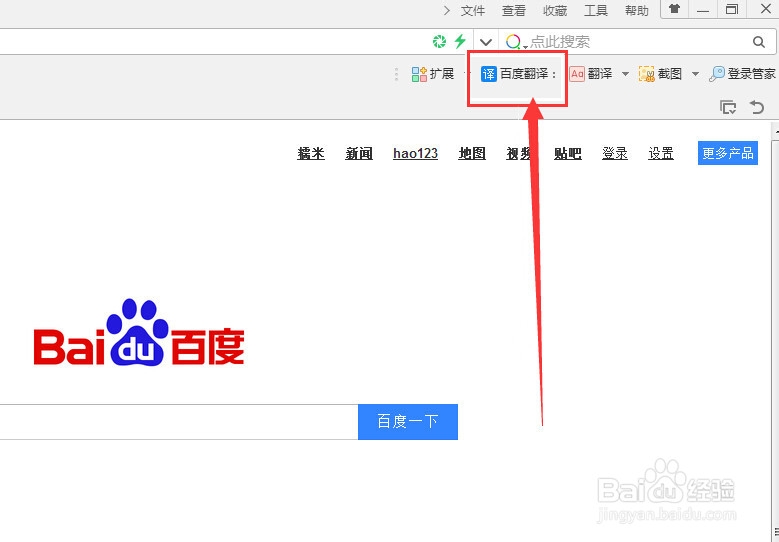The width and height of the screenshot is (779, 542).
Task: Open the 扩展 extensions button
Action: [x=433, y=74]
